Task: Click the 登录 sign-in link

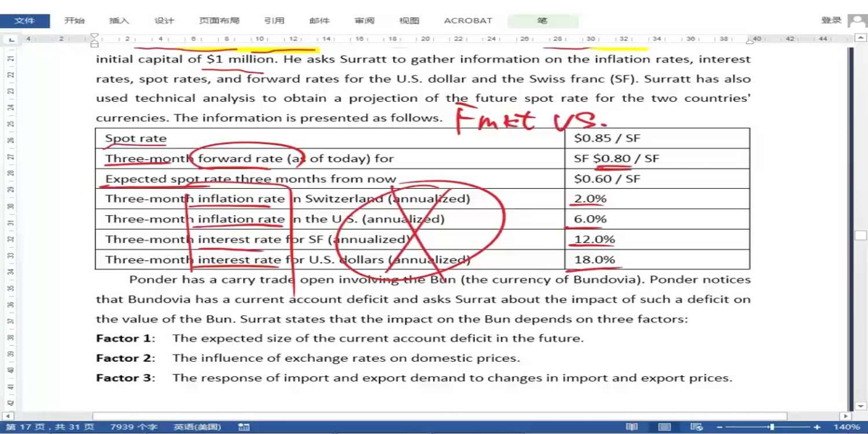Action: point(831,20)
